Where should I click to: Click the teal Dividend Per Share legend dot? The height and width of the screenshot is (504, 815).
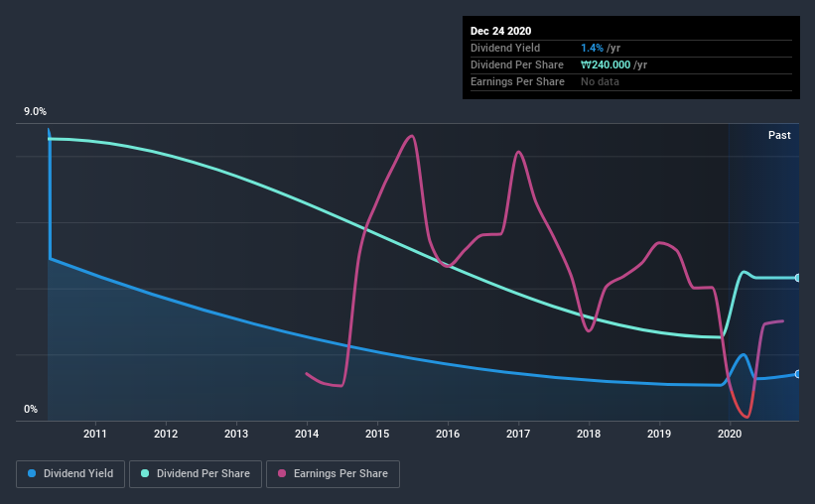pyautogui.click(x=145, y=473)
